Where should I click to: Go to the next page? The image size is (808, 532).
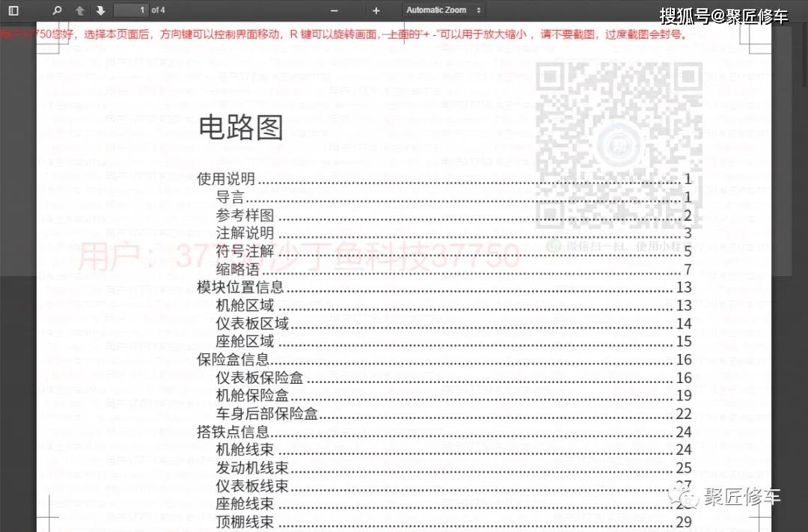tap(100, 10)
